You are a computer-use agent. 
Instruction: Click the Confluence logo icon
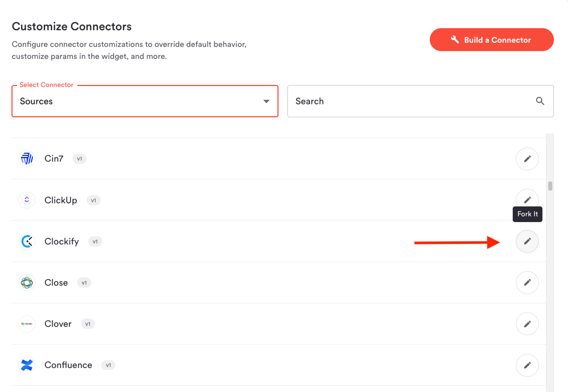click(x=27, y=365)
